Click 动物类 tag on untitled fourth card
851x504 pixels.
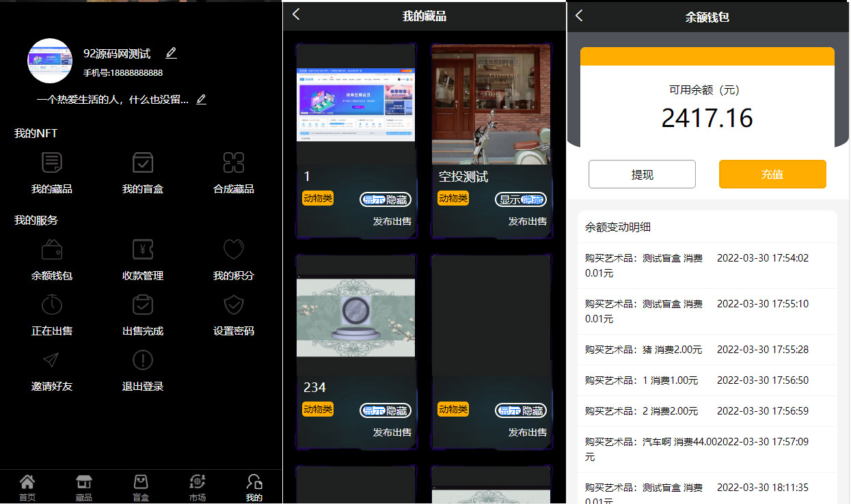coord(453,409)
